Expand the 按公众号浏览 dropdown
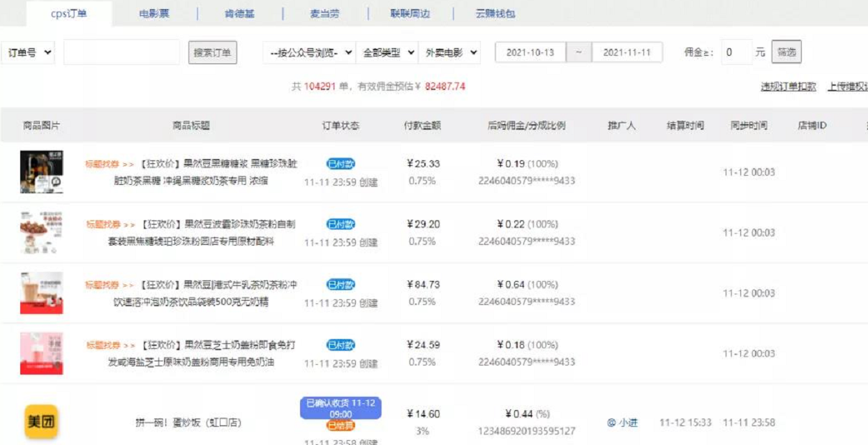The image size is (868, 445). coord(310,53)
